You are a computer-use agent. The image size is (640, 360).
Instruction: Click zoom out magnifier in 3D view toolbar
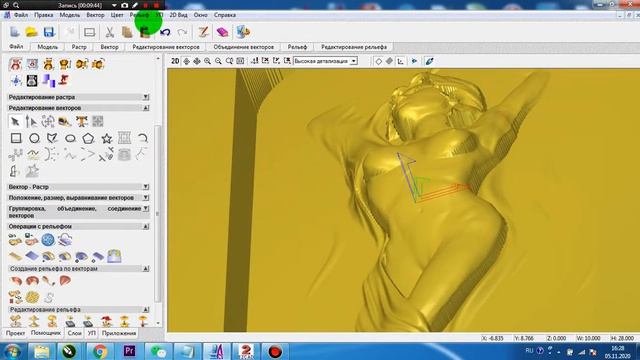tap(218, 61)
